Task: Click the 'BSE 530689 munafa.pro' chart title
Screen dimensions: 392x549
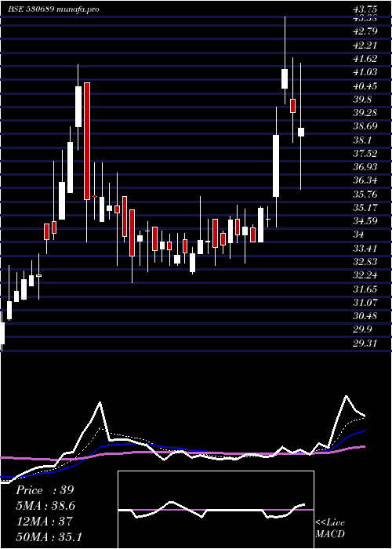Action: (53, 9)
